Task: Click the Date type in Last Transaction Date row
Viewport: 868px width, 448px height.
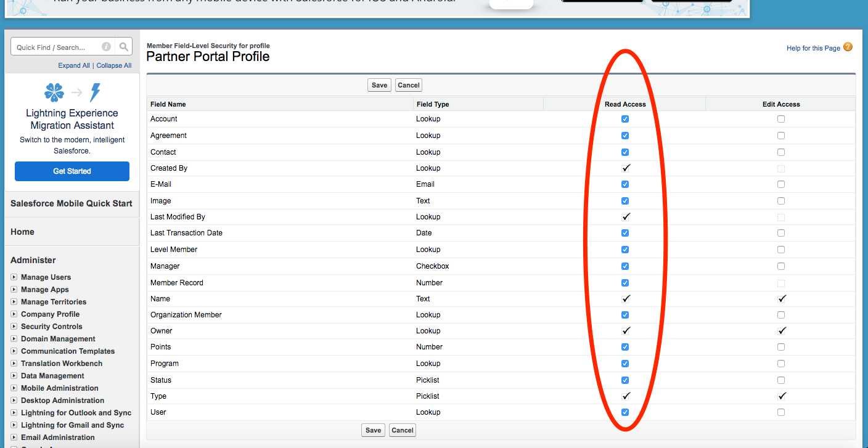Action: (424, 233)
